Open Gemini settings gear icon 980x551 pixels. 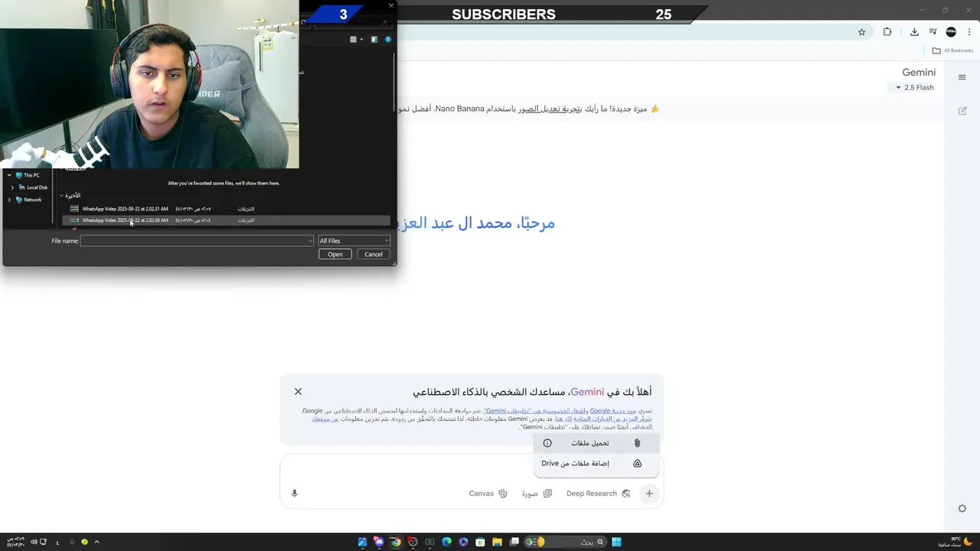(x=962, y=509)
